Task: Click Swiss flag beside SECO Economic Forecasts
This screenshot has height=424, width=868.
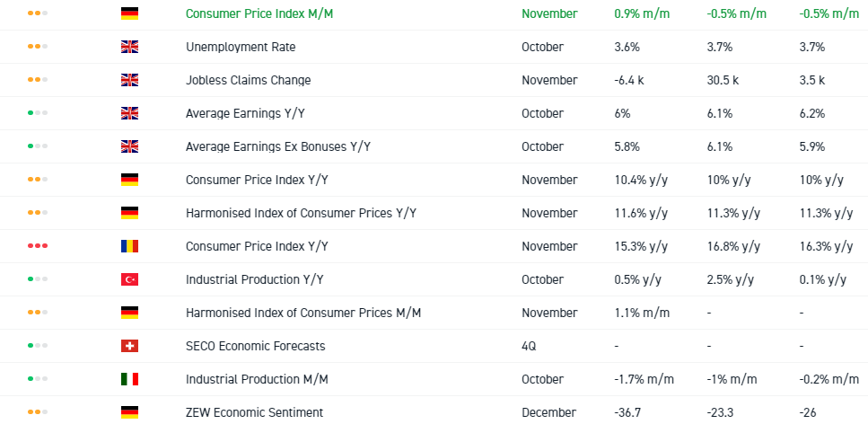Action: tap(129, 346)
